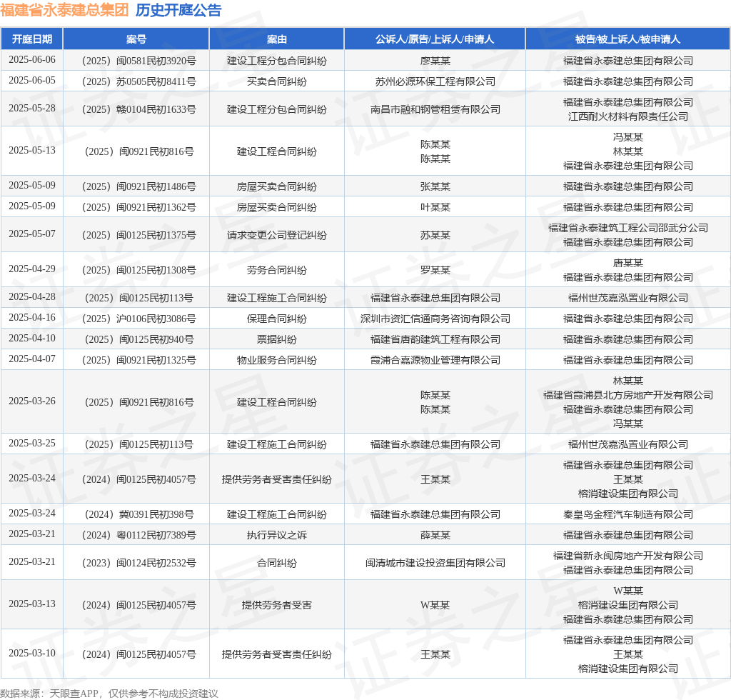Click the date 2025-05-28
This screenshot has width=731, height=700.
31,109
